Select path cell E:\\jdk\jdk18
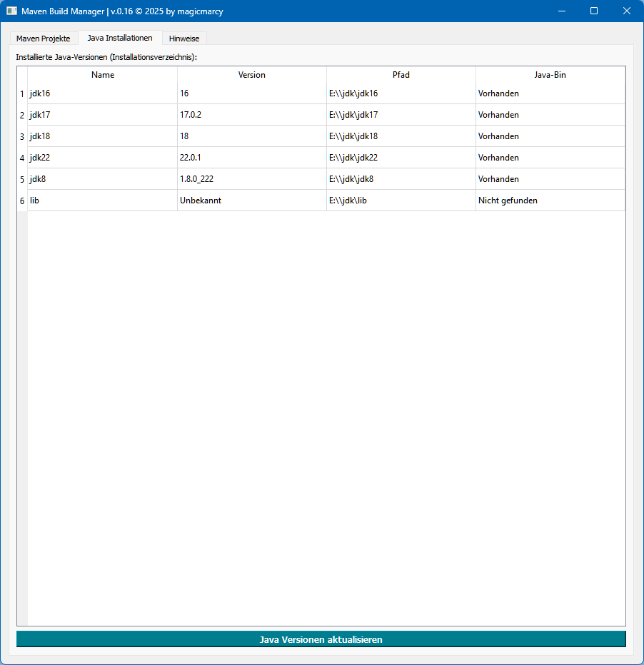This screenshot has height=665, width=644. point(401,136)
